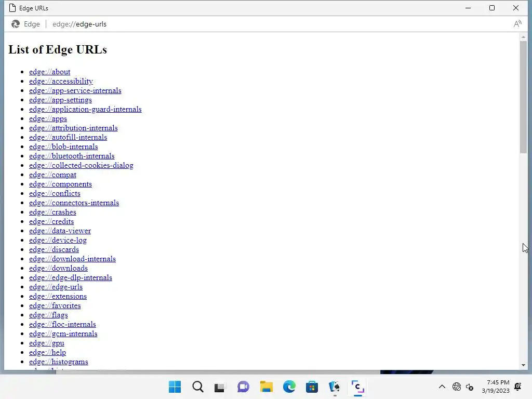
Task: Click the Read aloud icon in address bar
Action: 517,24
